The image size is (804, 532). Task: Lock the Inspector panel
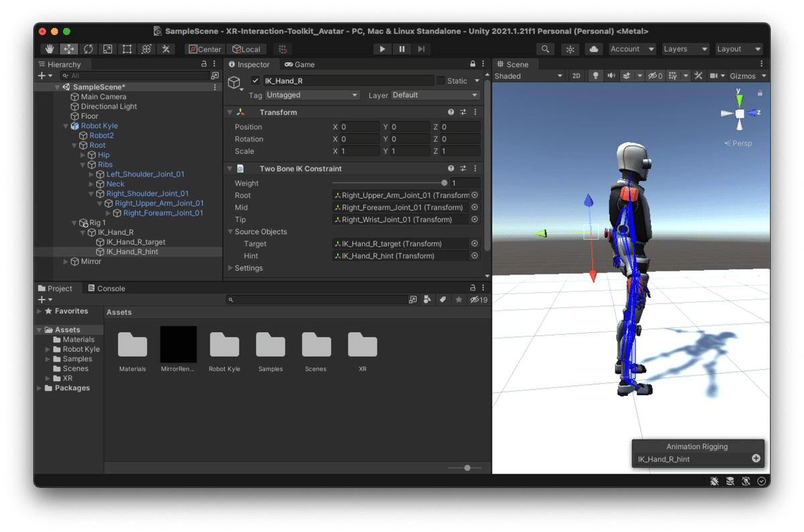pyautogui.click(x=472, y=64)
